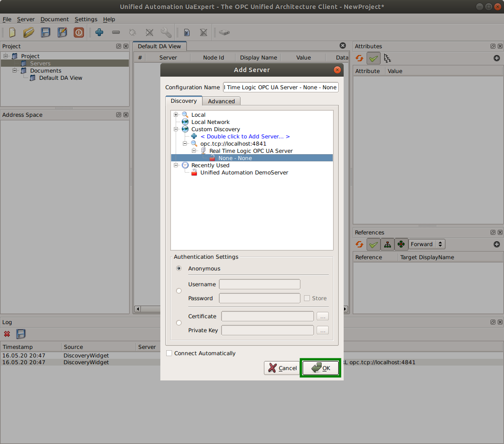Select Unified Automation DemoServer entry

(x=244, y=173)
